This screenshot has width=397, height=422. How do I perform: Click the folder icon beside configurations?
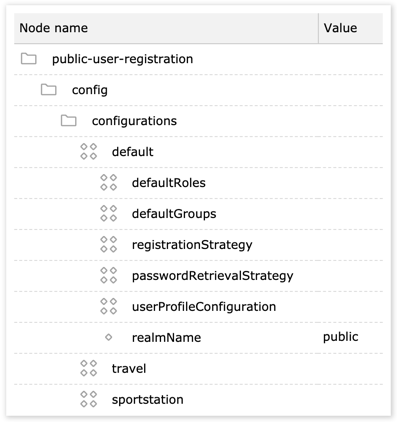tap(69, 121)
